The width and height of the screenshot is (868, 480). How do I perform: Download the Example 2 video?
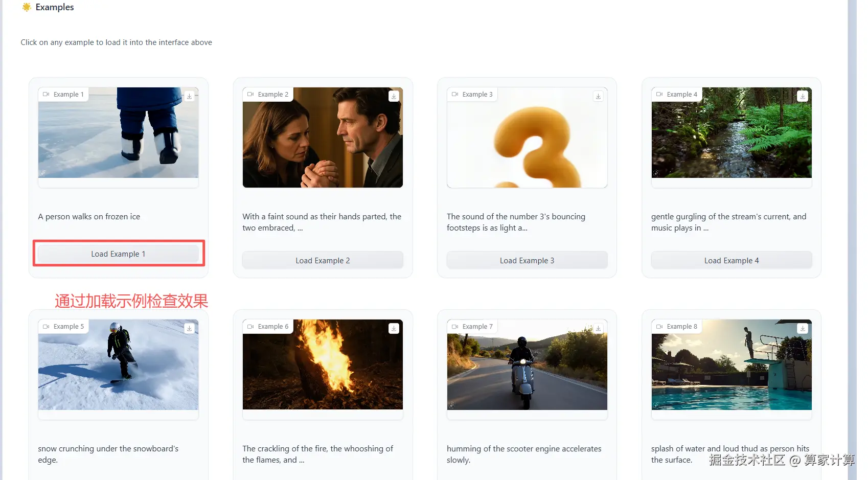click(x=394, y=96)
